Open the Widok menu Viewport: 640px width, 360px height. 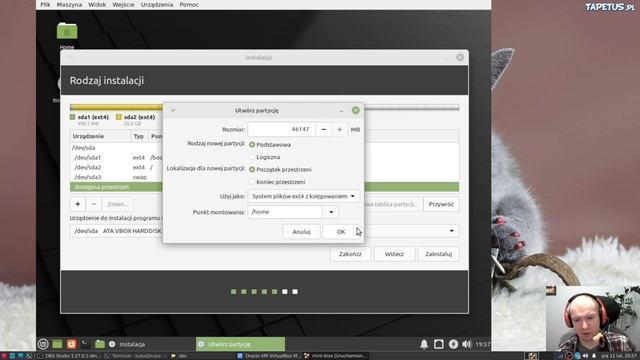97,4
